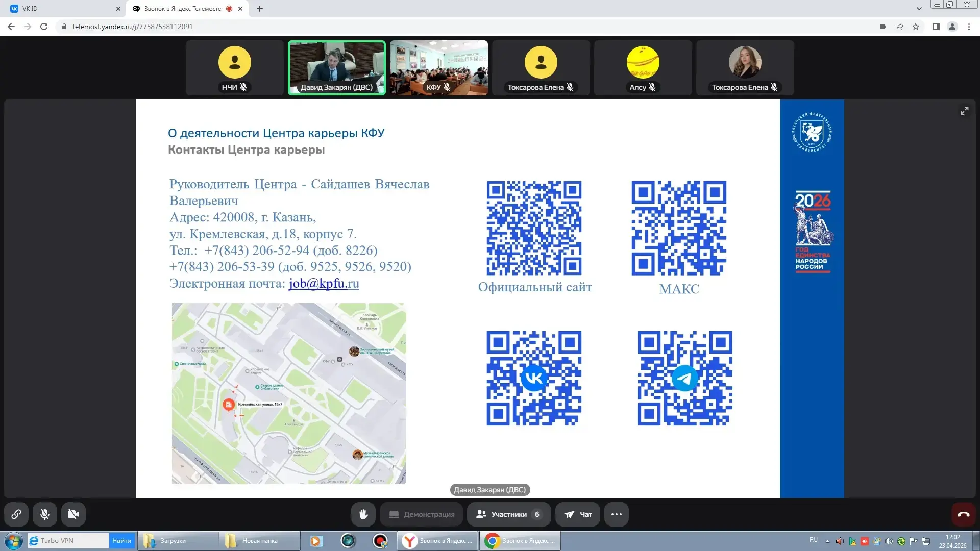Bookmark this page with the star
This screenshot has width=980, height=551.
tap(916, 27)
